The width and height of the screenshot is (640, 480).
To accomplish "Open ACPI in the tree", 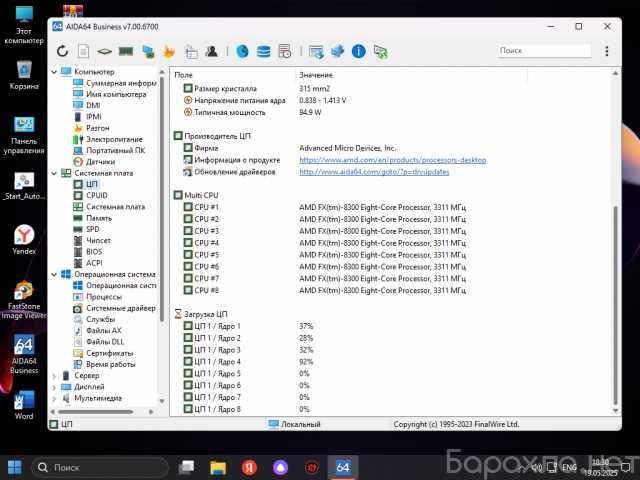I will (x=87, y=263).
